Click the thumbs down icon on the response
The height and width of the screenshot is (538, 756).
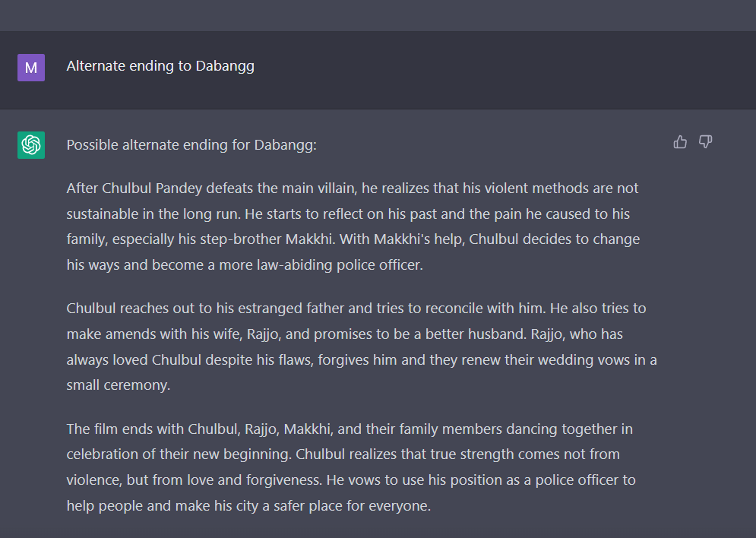705,142
